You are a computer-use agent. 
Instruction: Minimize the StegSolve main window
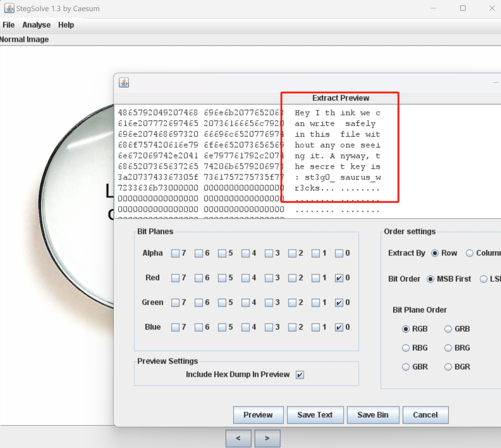(433, 8)
